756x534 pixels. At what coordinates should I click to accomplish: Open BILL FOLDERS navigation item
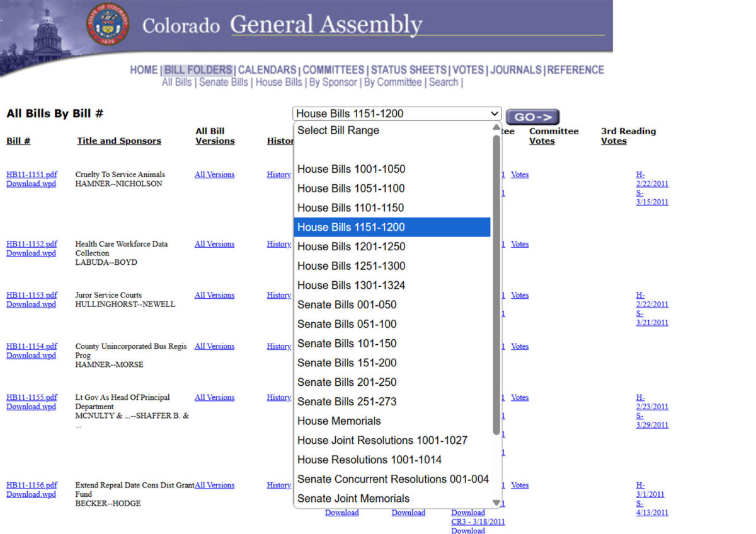198,70
